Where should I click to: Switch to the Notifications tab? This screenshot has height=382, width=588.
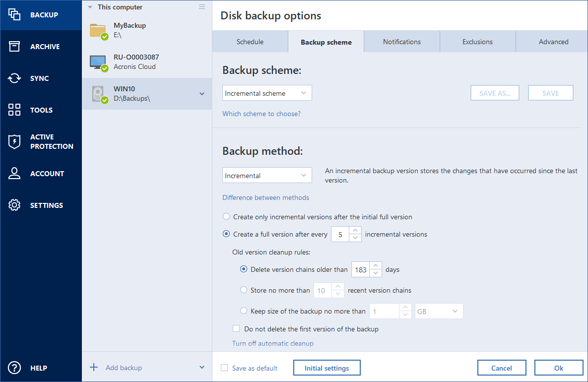point(401,42)
